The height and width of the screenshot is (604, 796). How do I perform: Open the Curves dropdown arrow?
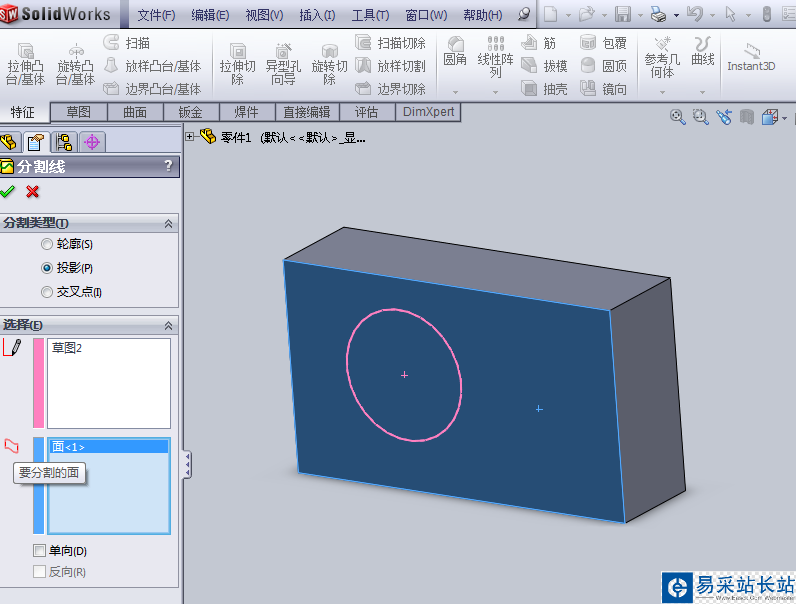pos(703,92)
